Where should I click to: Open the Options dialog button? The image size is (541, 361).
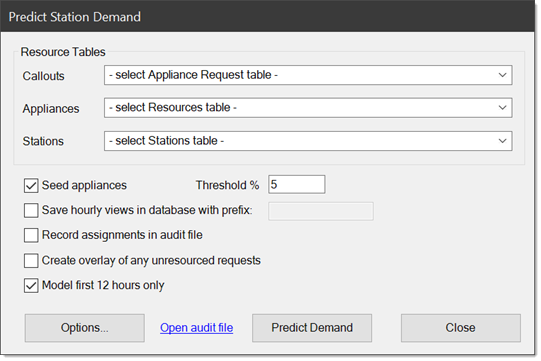85,328
